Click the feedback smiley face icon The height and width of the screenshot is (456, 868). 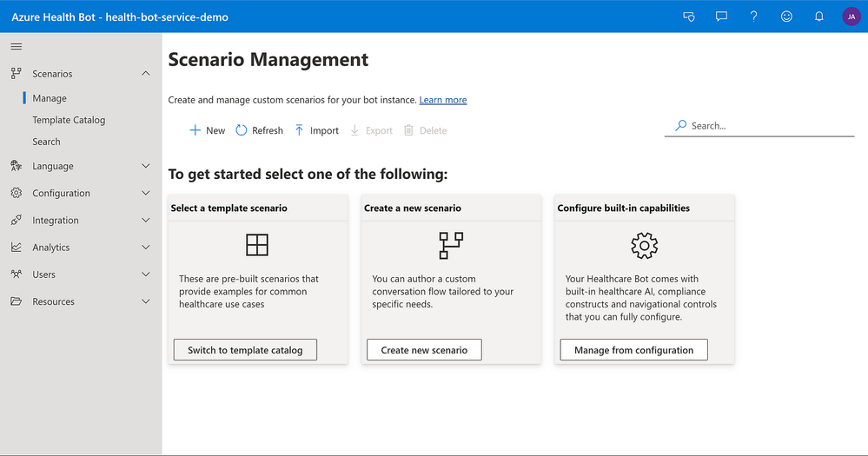[x=786, y=17]
